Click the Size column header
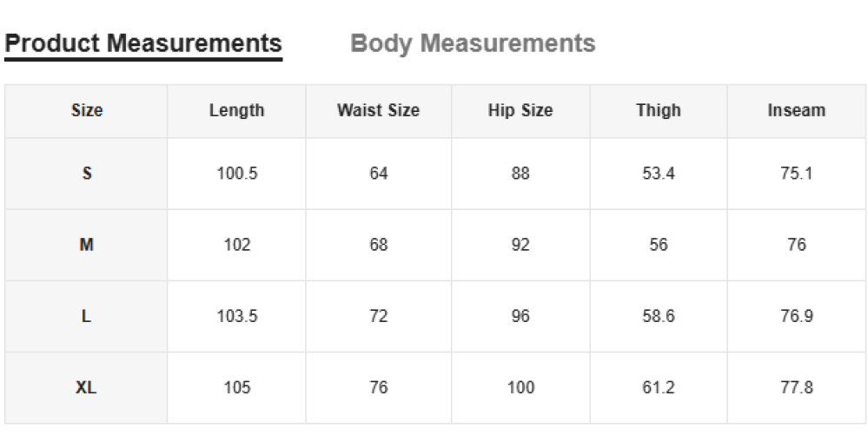868x441 pixels. (x=87, y=110)
